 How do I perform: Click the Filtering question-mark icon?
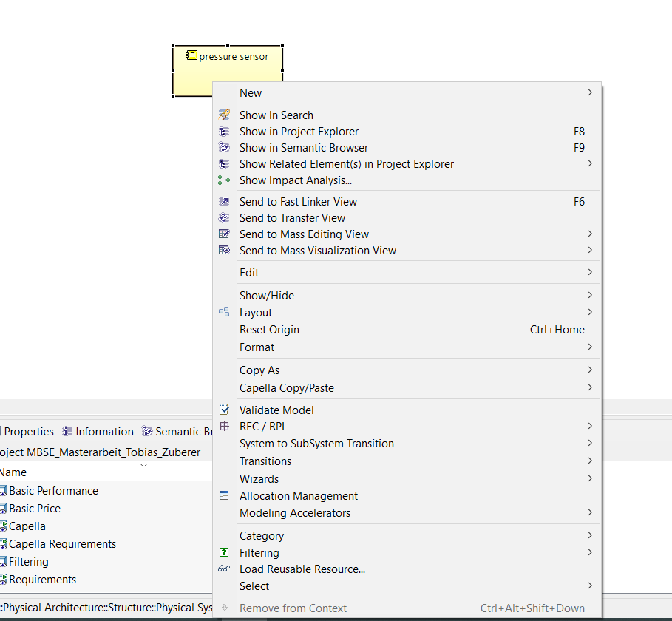[224, 552]
